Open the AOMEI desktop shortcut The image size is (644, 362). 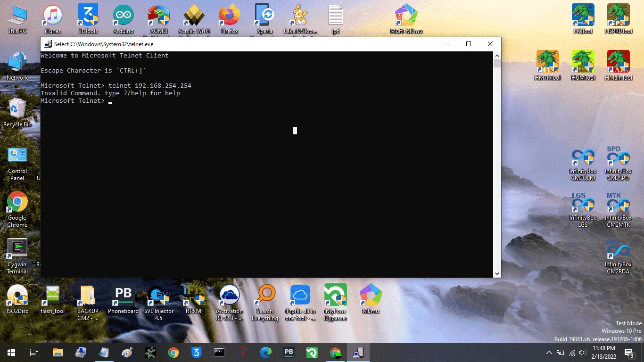(x=159, y=19)
